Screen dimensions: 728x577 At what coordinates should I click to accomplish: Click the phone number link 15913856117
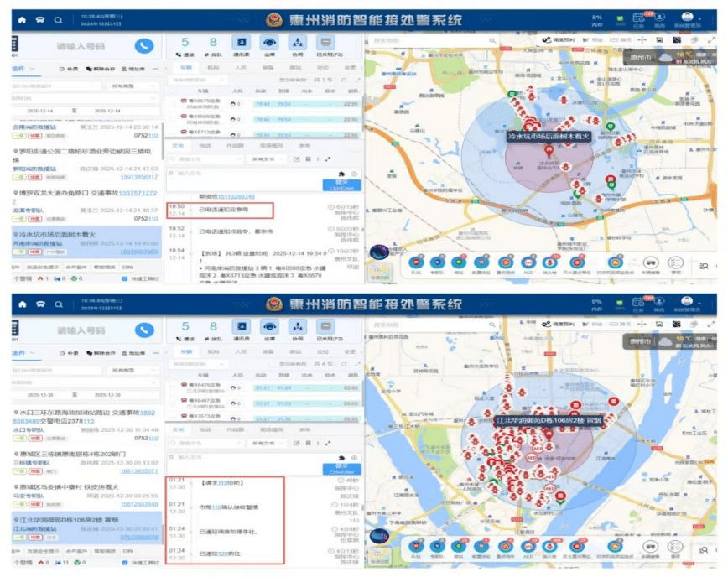(x=138, y=177)
